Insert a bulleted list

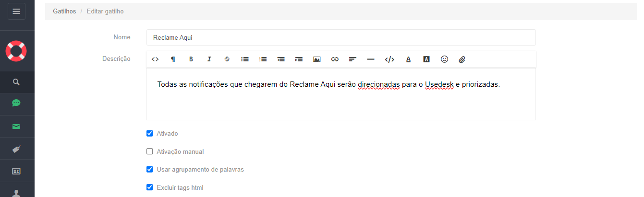pos(245,59)
